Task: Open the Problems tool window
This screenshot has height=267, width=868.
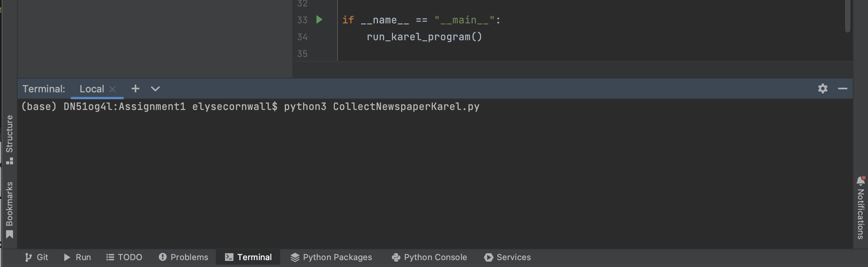Action: point(184,257)
